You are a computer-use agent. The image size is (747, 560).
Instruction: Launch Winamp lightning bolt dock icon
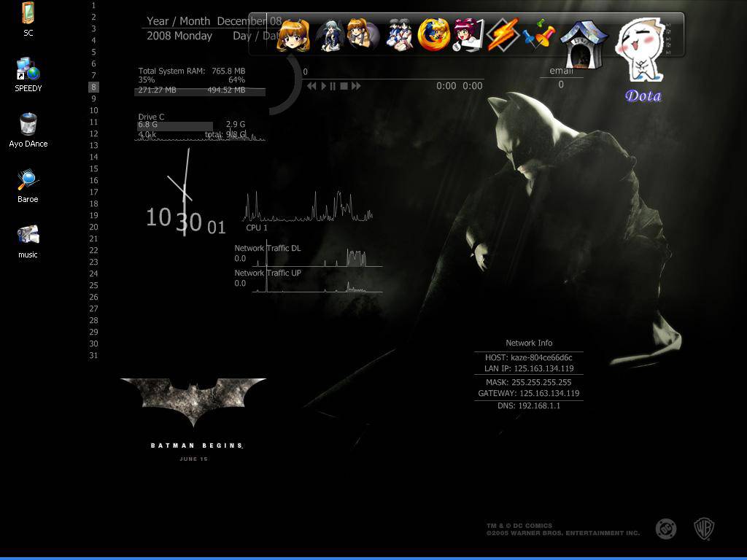[x=503, y=34]
